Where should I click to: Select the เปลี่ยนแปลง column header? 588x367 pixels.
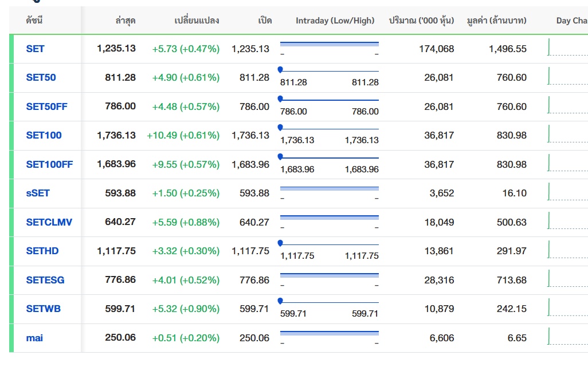[197, 20]
